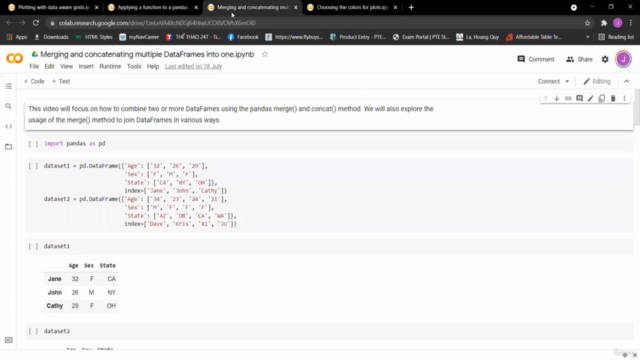Collapse the header with chevron up
This screenshot has width=640, height=360.
[x=627, y=81]
